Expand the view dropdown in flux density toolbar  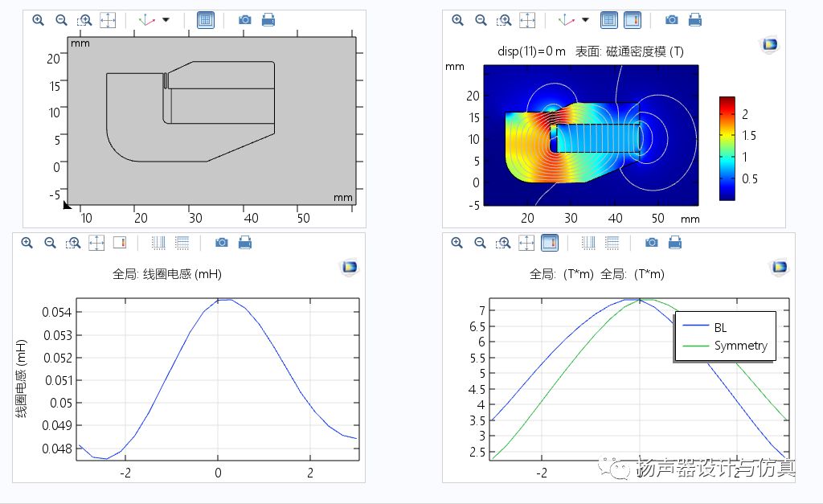pyautogui.click(x=585, y=20)
